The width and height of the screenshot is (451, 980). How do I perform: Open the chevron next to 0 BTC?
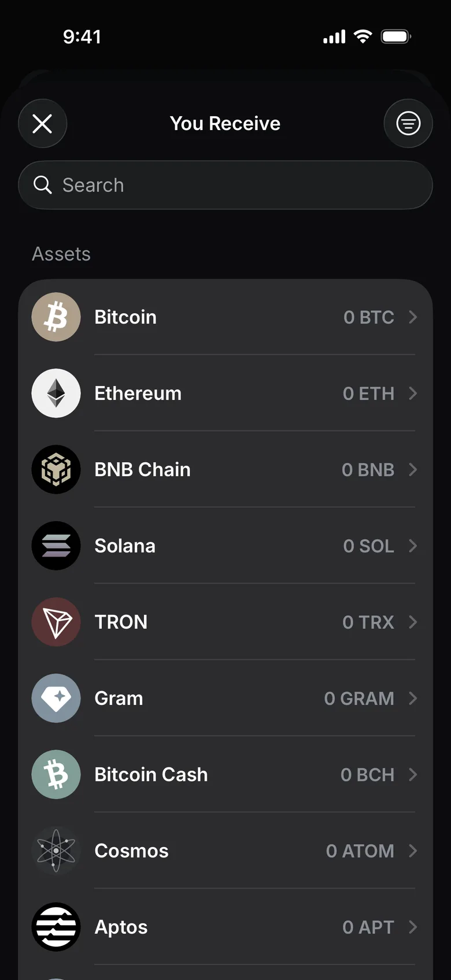(413, 317)
